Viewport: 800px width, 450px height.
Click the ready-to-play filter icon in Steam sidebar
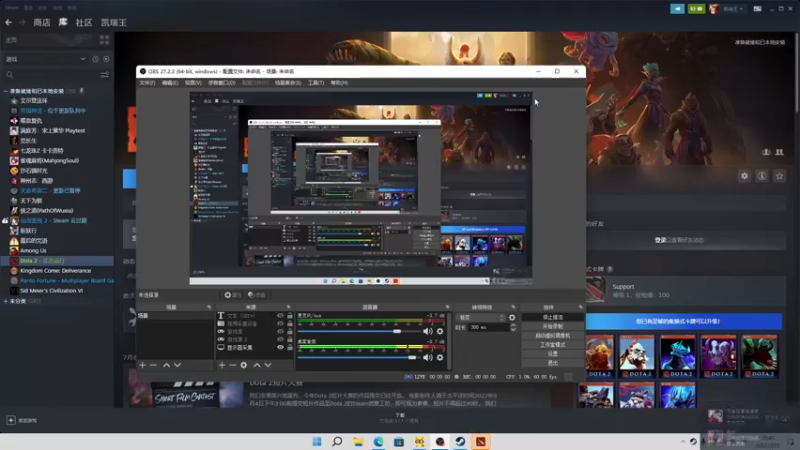(x=106, y=59)
